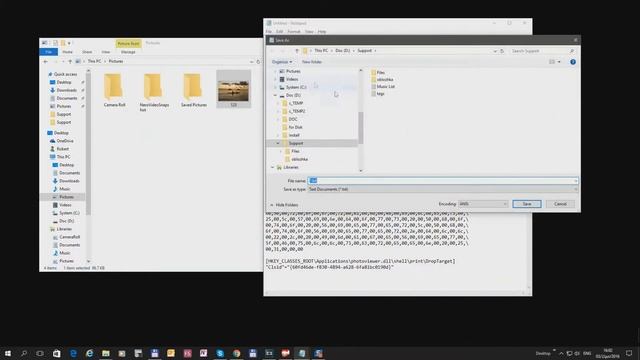Select the DOC folder in Save As tree
Viewport: 640px width, 360px height.
click(293, 119)
